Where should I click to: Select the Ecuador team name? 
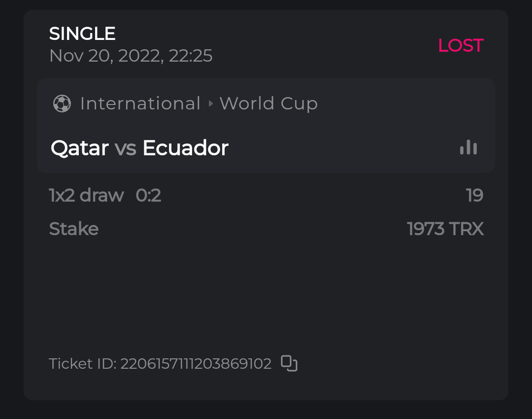point(185,148)
